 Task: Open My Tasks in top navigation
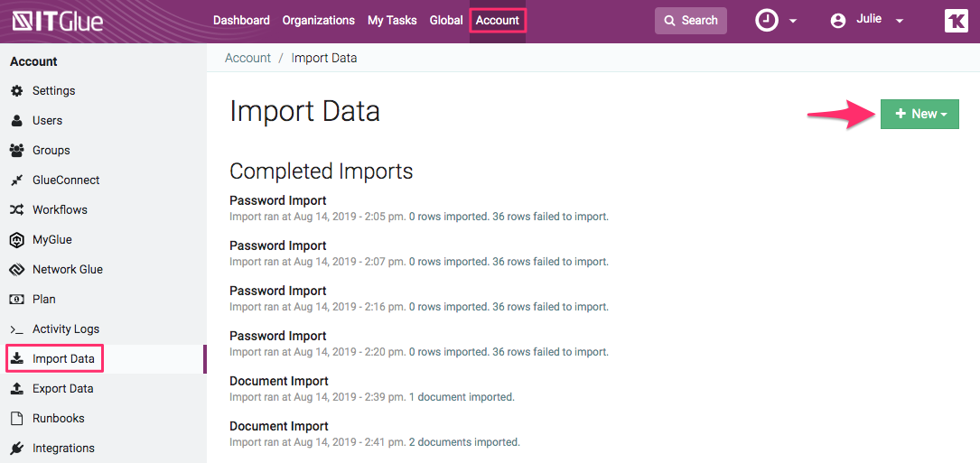pos(392,21)
